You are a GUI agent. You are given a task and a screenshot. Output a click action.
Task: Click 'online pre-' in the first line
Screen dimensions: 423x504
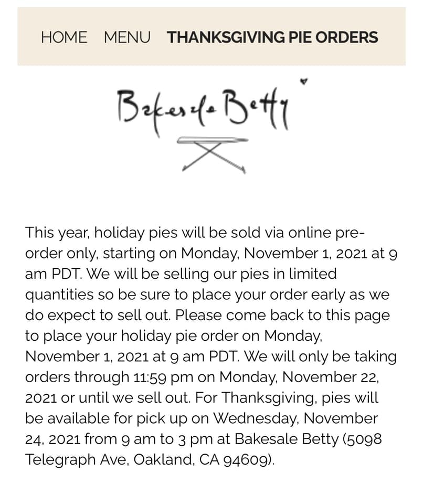pyautogui.click(x=326, y=233)
